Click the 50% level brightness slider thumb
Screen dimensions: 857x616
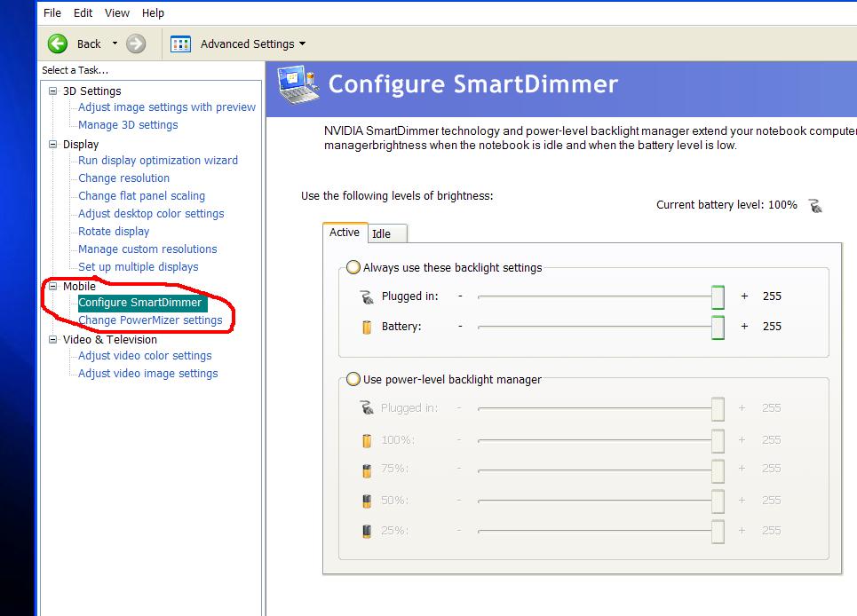click(x=718, y=501)
